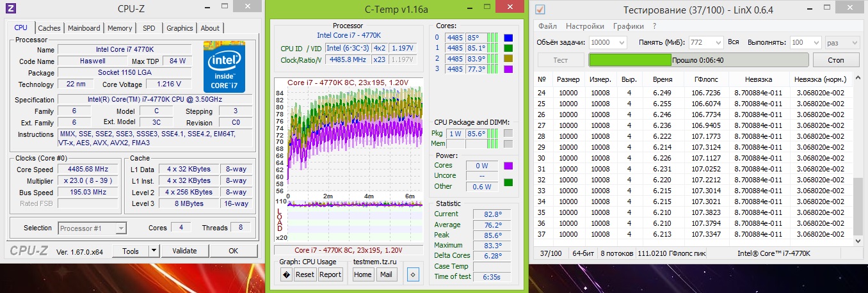Image resolution: width=868 pixels, height=293 pixels.
Task: Open the раз units dropdown in LinX
Action: (842, 42)
